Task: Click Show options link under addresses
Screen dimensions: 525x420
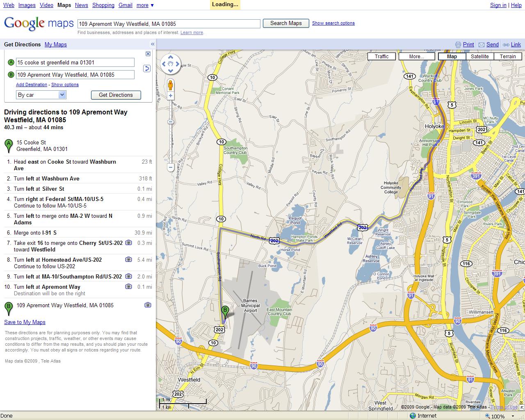Action: 65,84
